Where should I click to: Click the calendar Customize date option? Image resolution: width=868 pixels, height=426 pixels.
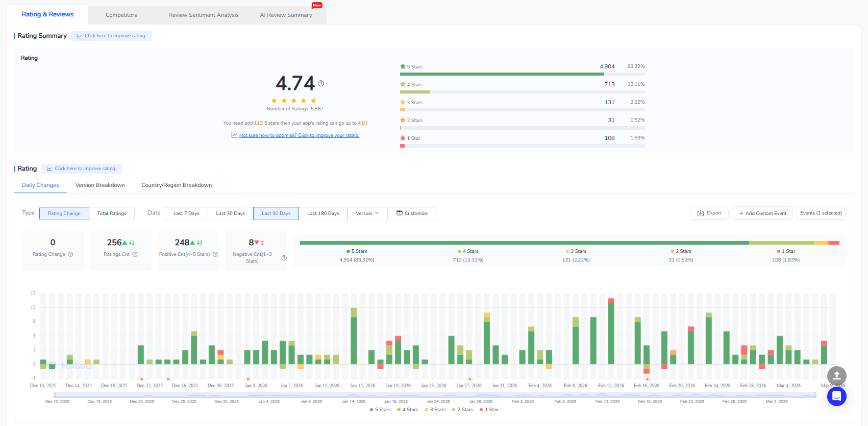(x=412, y=214)
